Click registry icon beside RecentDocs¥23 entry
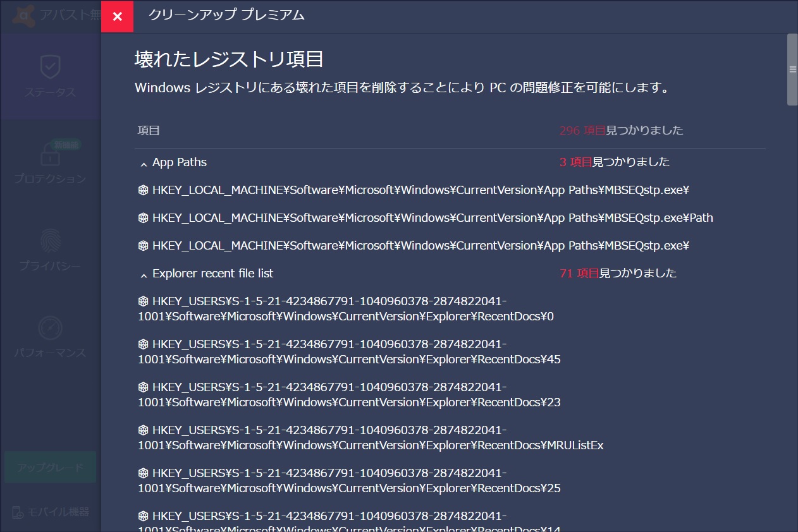The height and width of the screenshot is (532, 798). (144, 387)
